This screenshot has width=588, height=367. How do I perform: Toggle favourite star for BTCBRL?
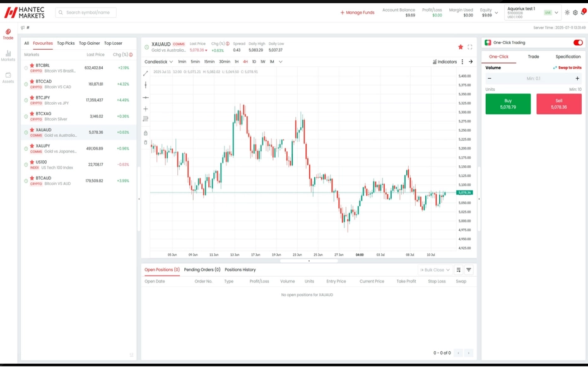click(x=32, y=66)
